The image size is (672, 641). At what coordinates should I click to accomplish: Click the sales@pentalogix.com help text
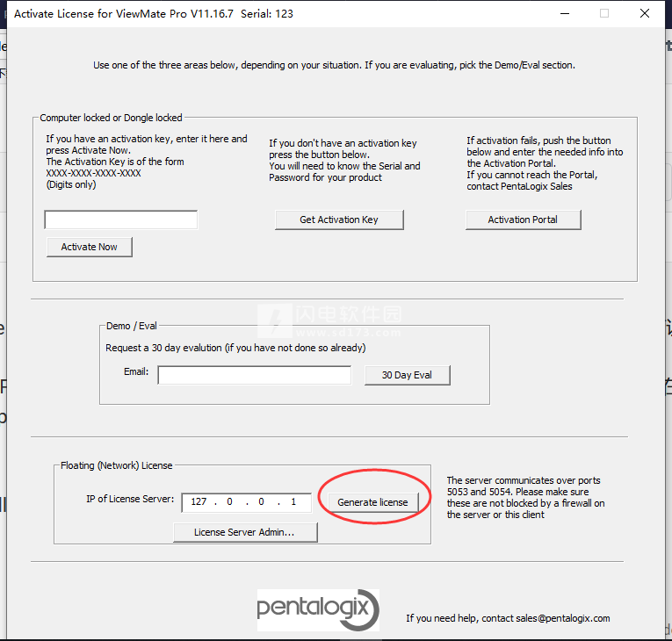508,618
